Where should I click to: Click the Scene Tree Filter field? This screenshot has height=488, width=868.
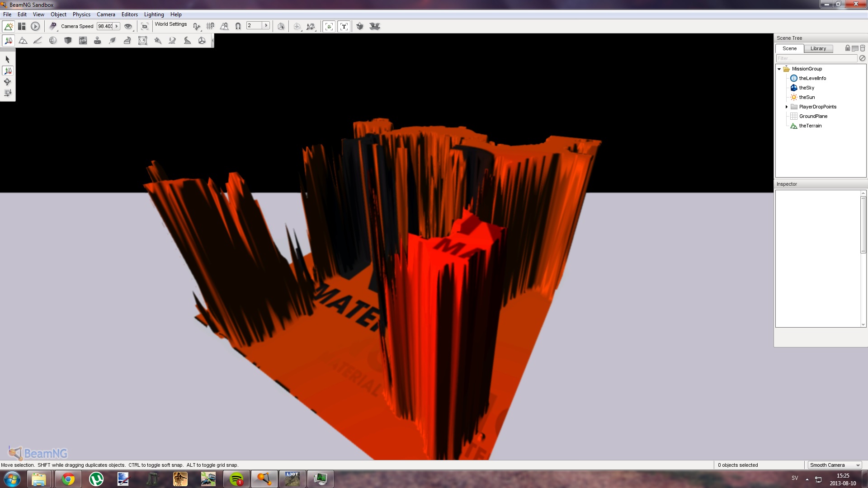[816, 58]
